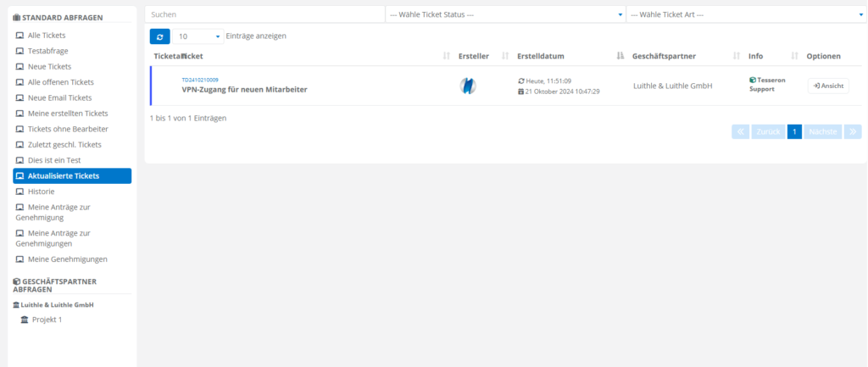Click sort icon for Geschäftspartner column

coord(736,56)
